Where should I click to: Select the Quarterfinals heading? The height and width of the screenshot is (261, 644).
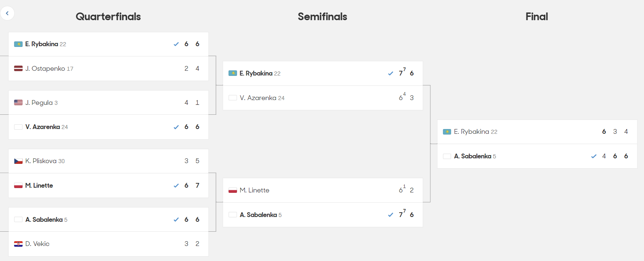pos(108,16)
